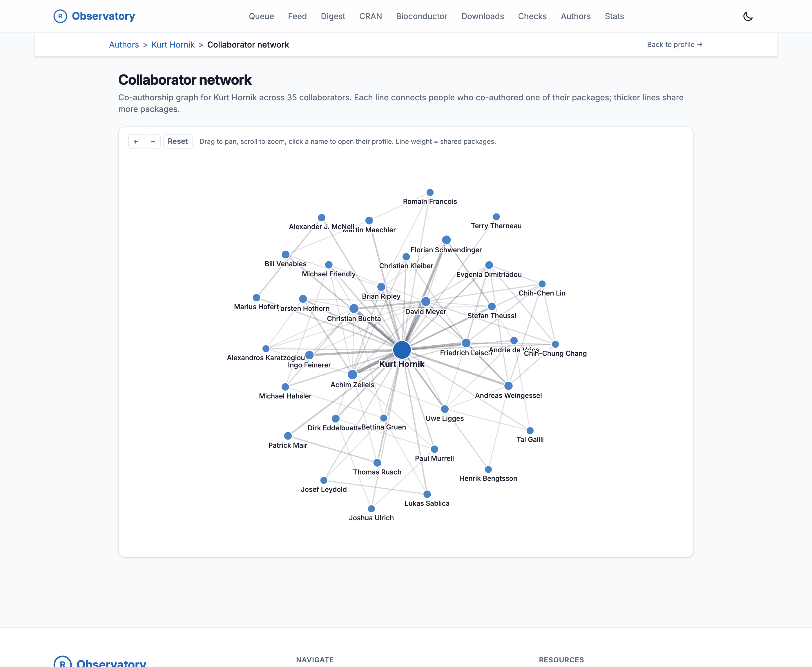This screenshot has height=667, width=812.
Task: Zoom in with the plus button
Action: click(x=136, y=142)
